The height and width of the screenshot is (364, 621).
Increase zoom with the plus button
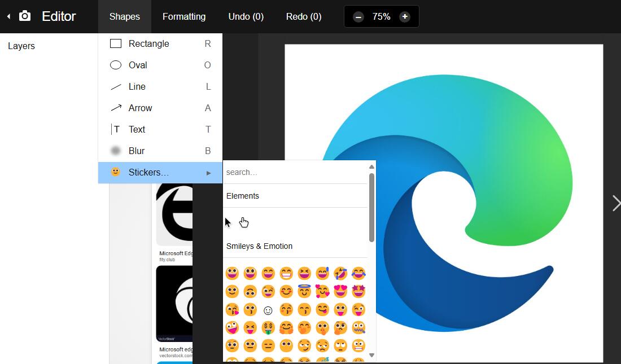click(x=405, y=17)
